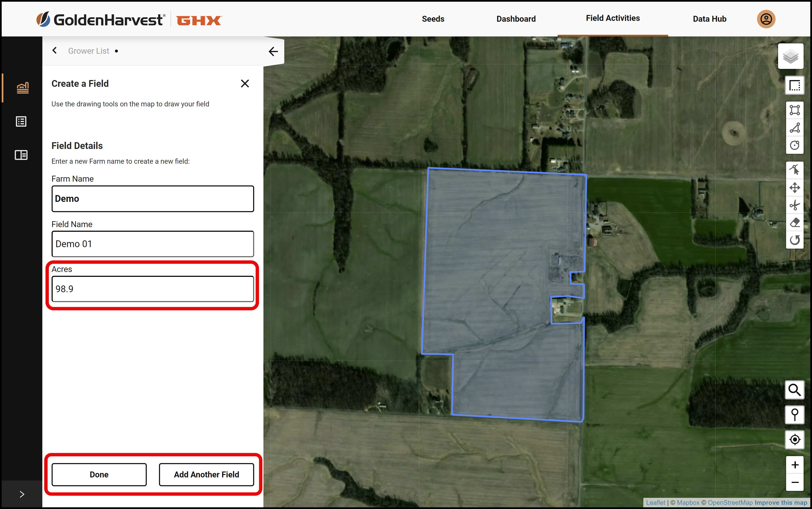Open the OpenStreetMap attribution link

(x=730, y=502)
